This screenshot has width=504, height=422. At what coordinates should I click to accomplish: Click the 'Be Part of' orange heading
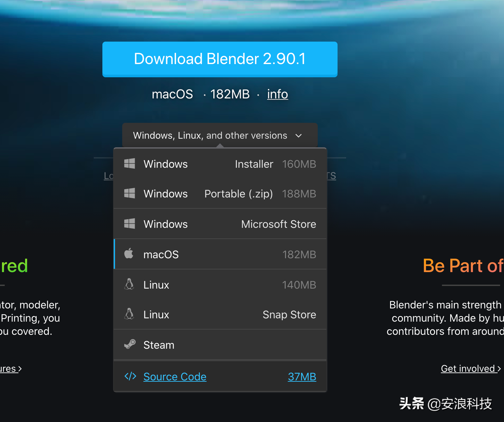coord(463,266)
